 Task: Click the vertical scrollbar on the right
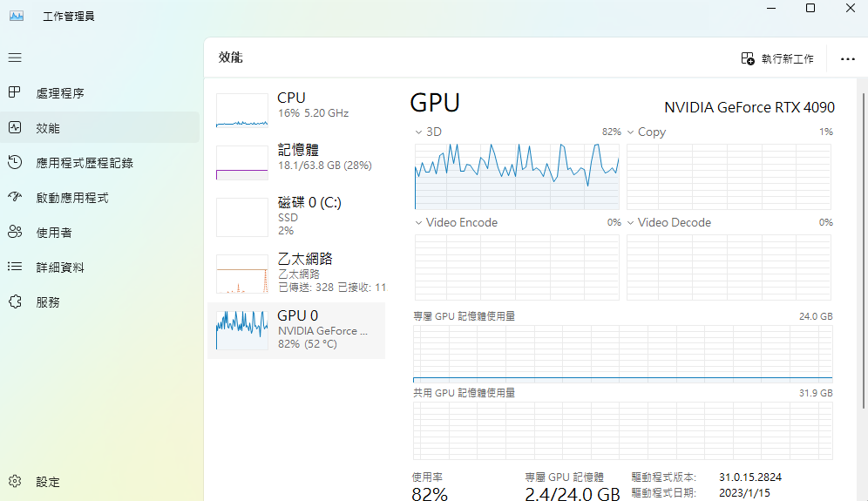(864, 251)
